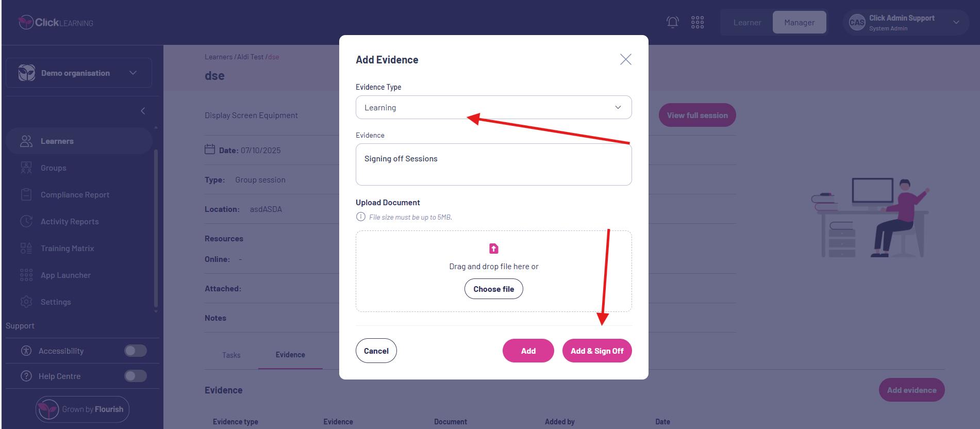The height and width of the screenshot is (429, 980).
Task: Click the Training Matrix sidebar icon
Action: click(26, 249)
